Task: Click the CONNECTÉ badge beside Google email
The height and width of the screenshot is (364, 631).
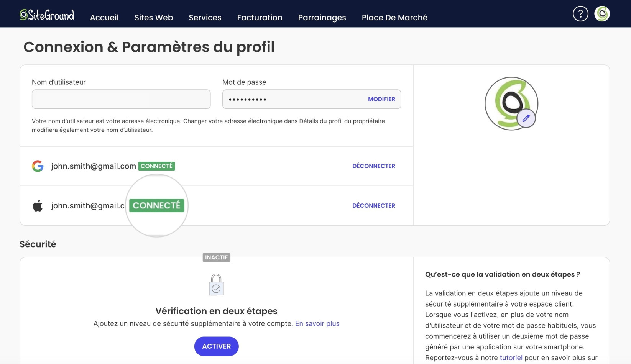Action: coord(156,166)
